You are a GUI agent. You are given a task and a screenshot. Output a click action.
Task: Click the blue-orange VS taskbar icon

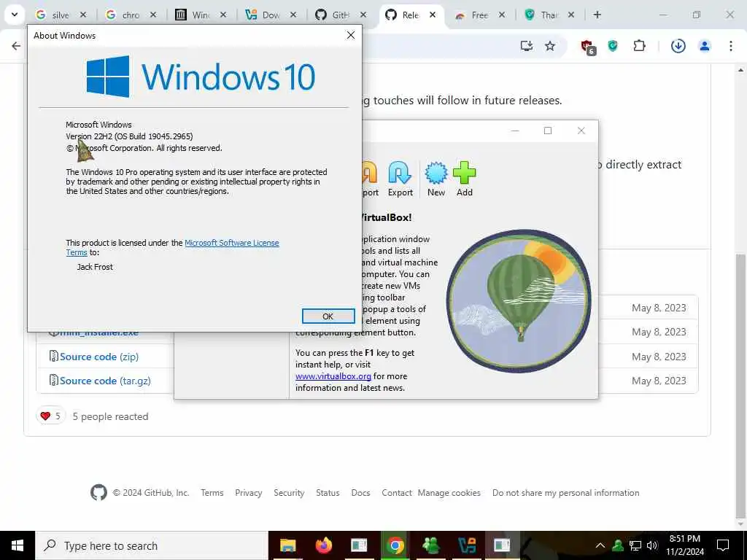[x=466, y=545]
